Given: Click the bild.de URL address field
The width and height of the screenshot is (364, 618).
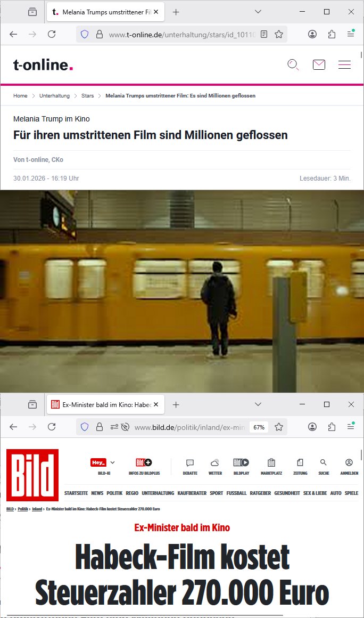Looking at the screenshot, I should [189, 427].
